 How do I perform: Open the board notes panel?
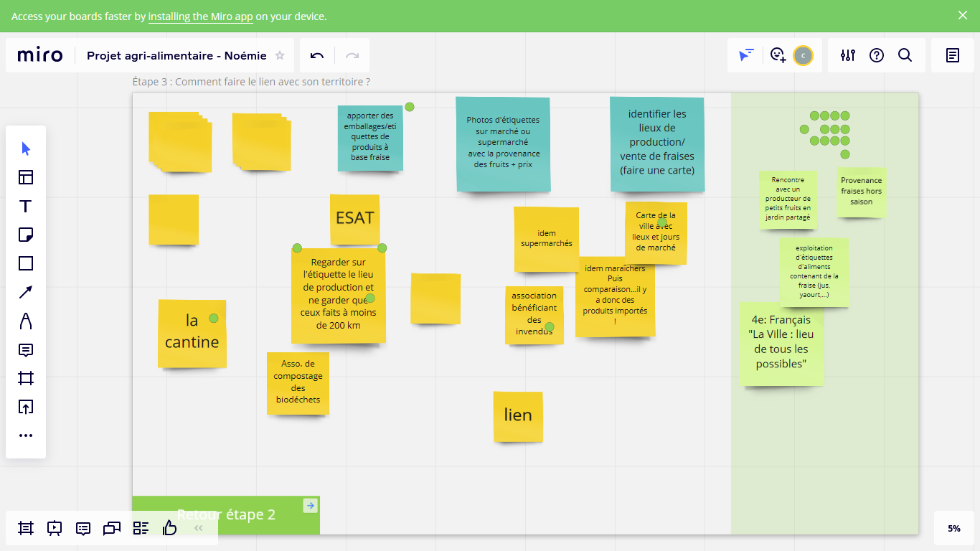click(x=952, y=55)
